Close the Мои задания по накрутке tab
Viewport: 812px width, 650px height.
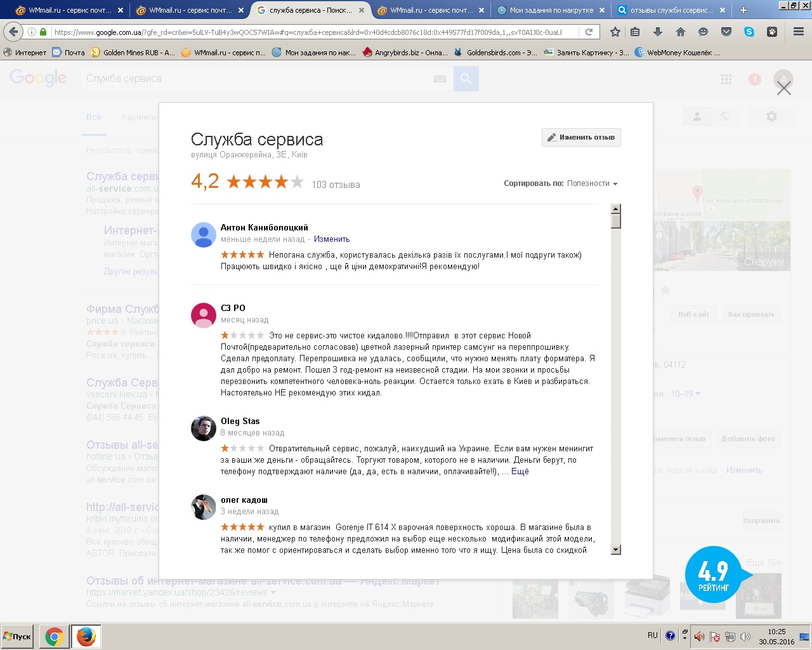tap(602, 10)
